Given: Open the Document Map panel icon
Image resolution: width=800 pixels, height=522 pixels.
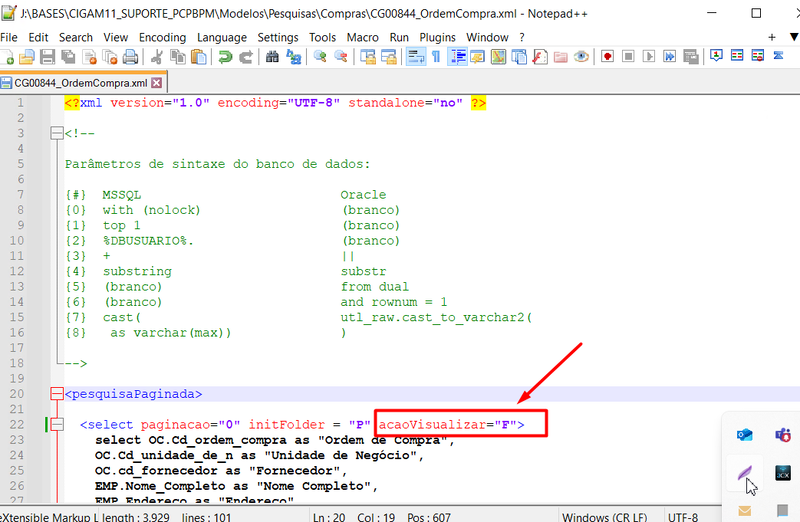Looking at the screenshot, I should pos(498,57).
